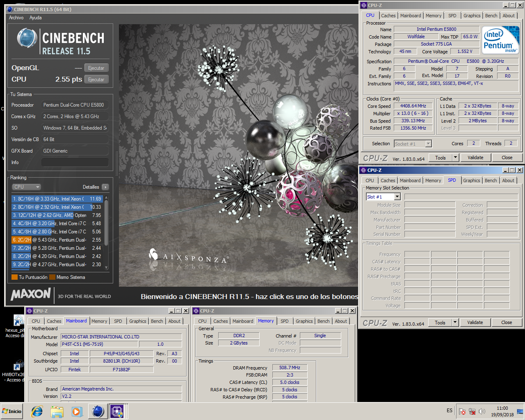
Task: Click DRAM Frequency value 508.7 MHz
Action: tap(290, 367)
